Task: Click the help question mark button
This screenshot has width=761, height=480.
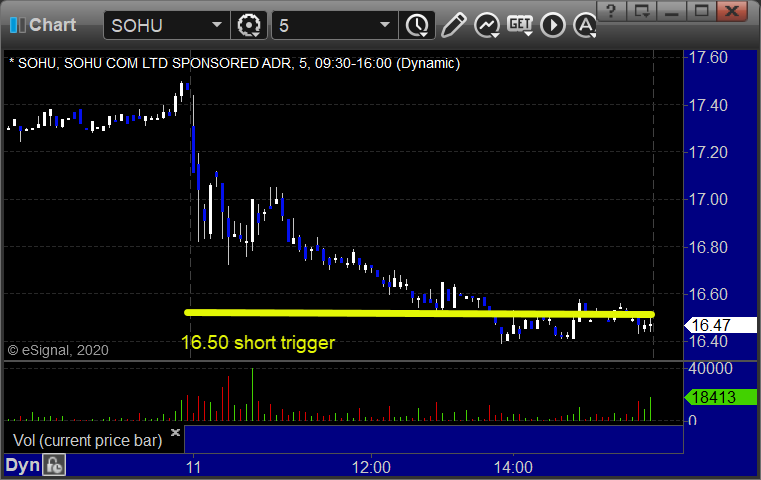Action: point(612,10)
